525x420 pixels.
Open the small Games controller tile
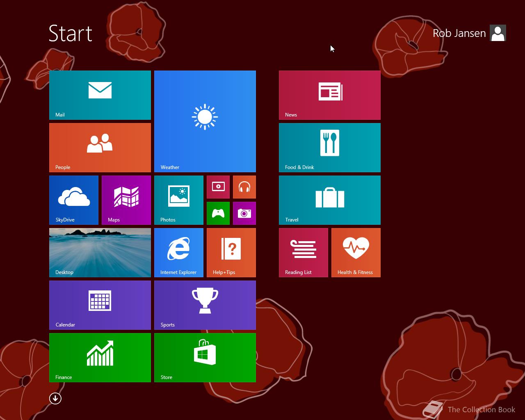218,213
